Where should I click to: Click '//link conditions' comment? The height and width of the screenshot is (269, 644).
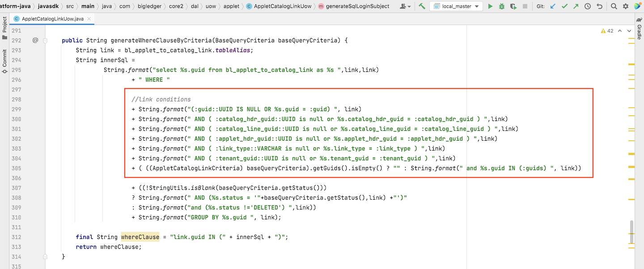click(161, 99)
